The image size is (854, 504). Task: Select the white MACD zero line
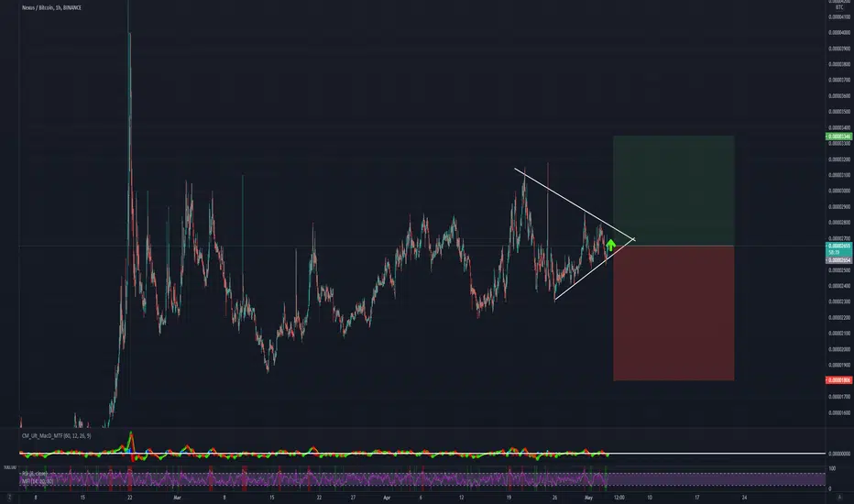422,454
